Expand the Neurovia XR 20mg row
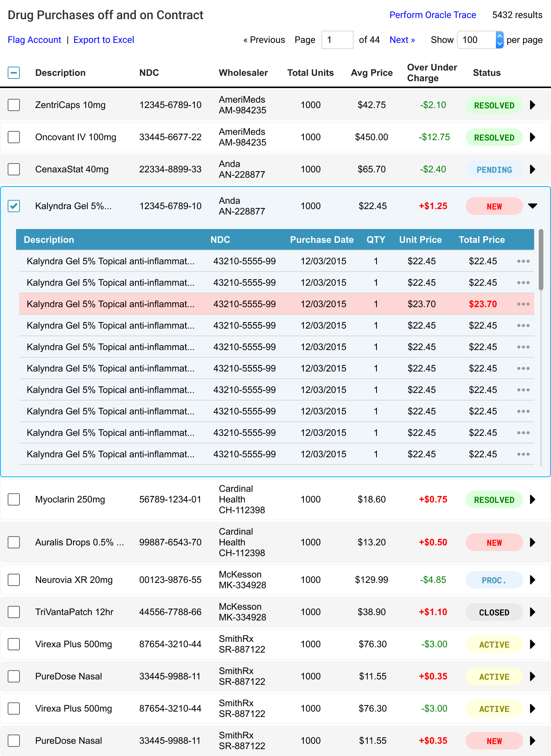Viewport: 551px width, 756px height. [533, 580]
